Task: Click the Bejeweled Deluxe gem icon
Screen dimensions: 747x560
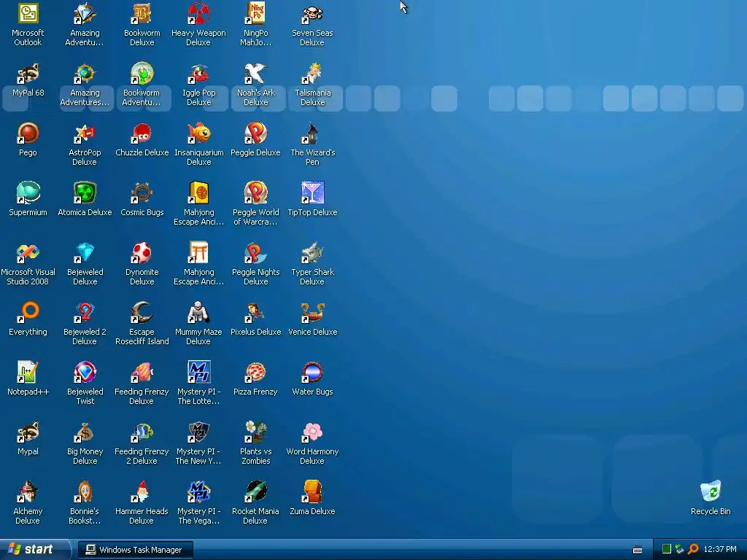Action: pos(85,253)
